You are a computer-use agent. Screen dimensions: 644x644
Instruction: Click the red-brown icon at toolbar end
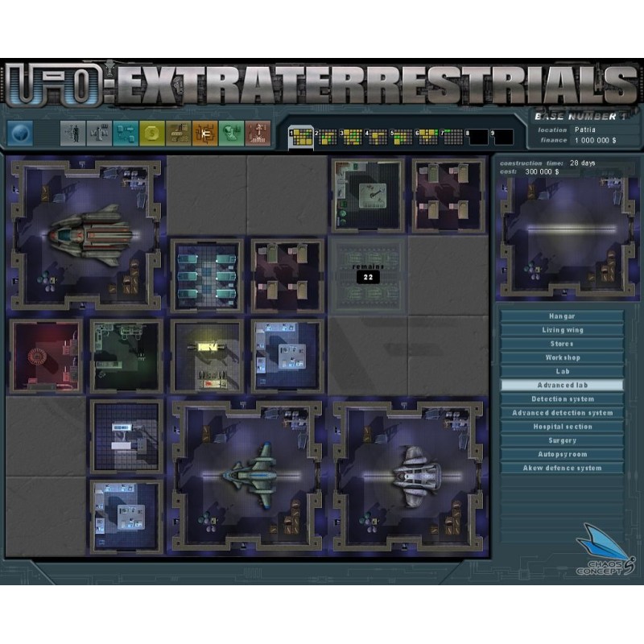point(258,133)
